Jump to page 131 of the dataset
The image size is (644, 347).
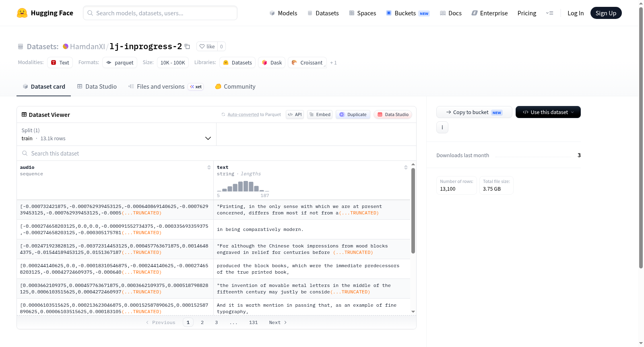tap(253, 322)
